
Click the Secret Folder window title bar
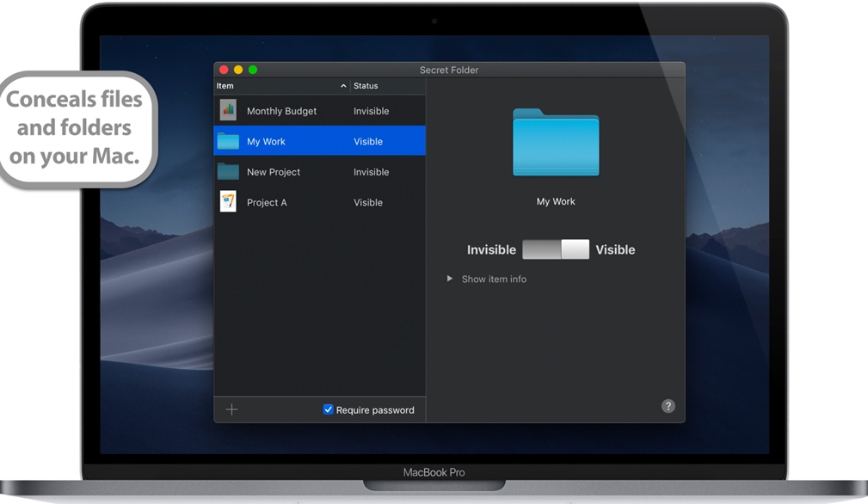[449, 70]
